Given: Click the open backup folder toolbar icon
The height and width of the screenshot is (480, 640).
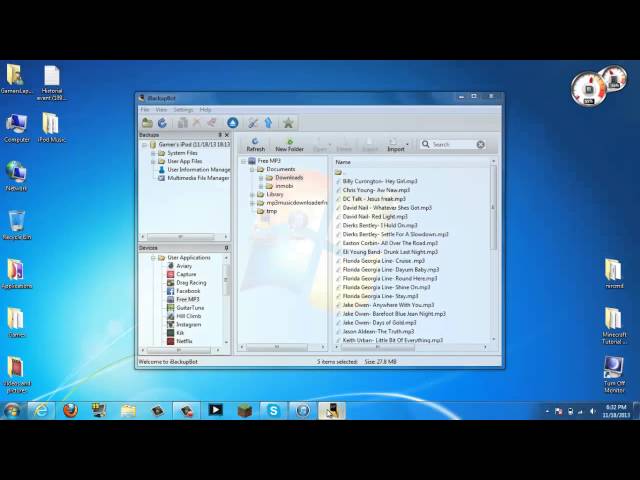Looking at the screenshot, I should click(147, 123).
